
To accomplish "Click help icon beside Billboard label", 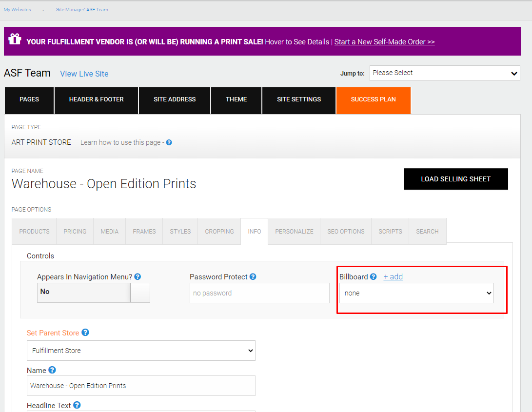I will [373, 276].
